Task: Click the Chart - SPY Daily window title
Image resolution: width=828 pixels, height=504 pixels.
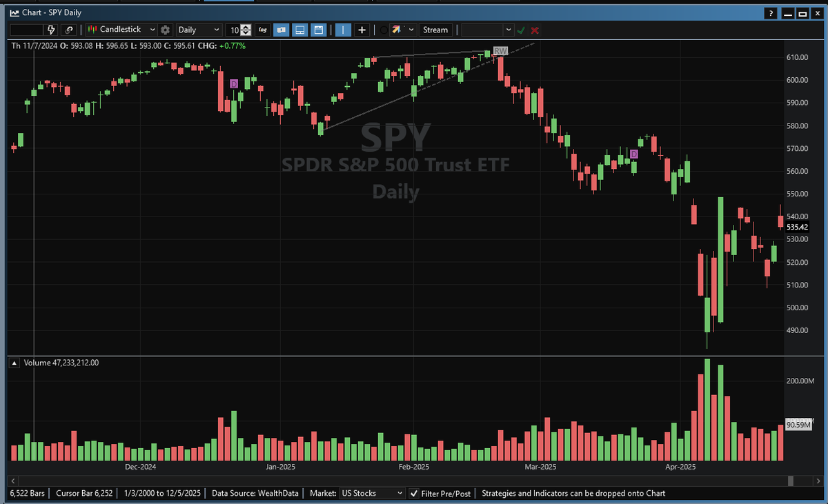Action: (53, 13)
